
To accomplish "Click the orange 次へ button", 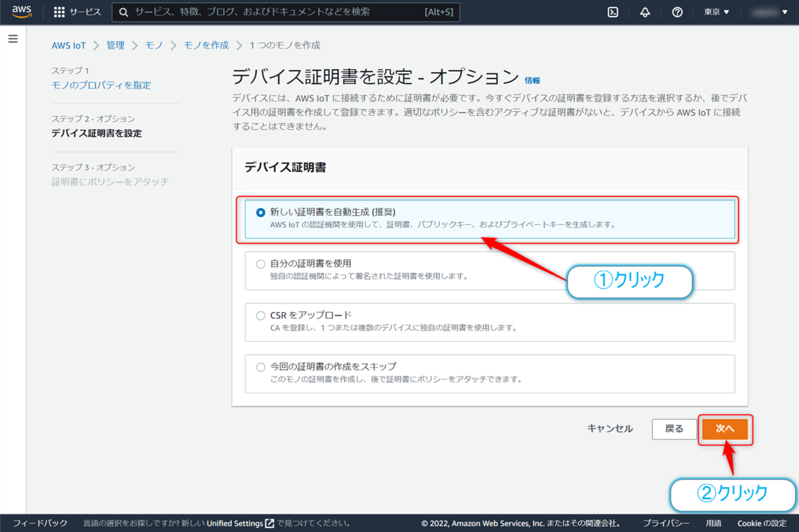I will pos(725,429).
